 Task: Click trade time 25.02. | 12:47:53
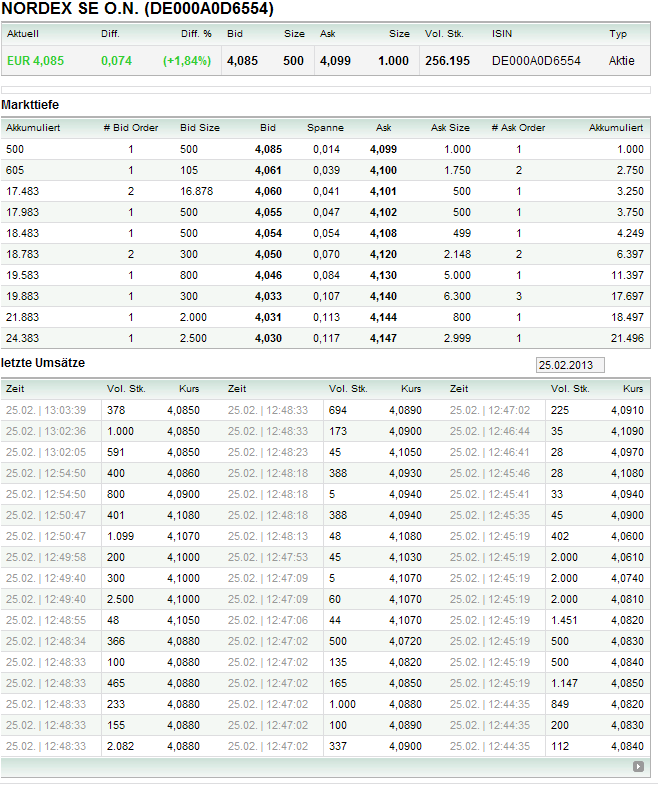pos(268,558)
